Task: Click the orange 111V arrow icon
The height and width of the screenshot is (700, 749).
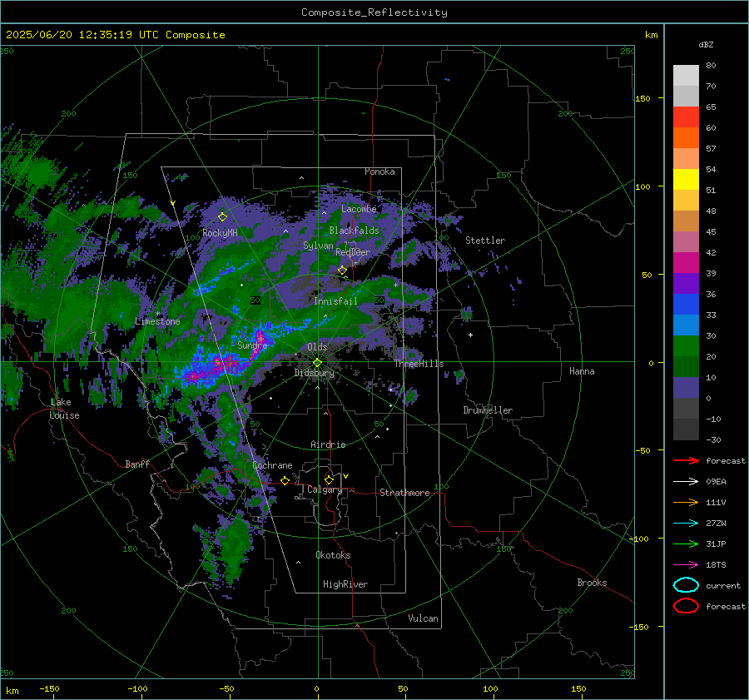Action: pos(686,502)
